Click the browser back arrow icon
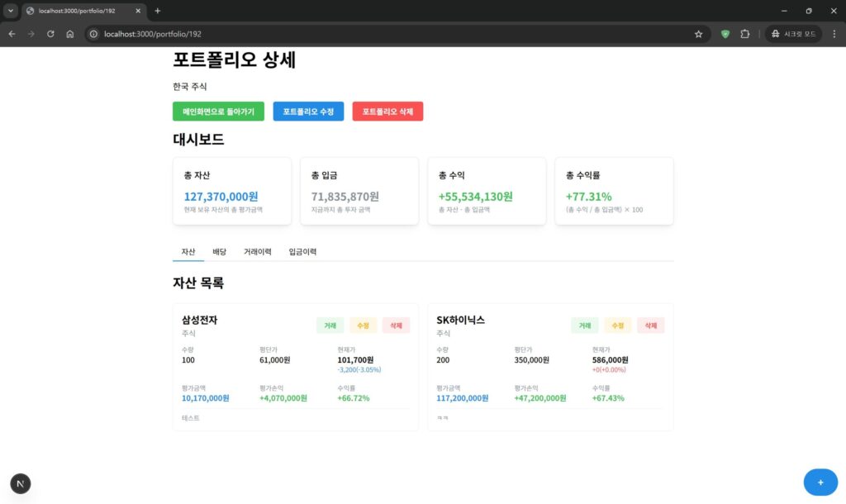The height and width of the screenshot is (504, 846). (x=12, y=34)
